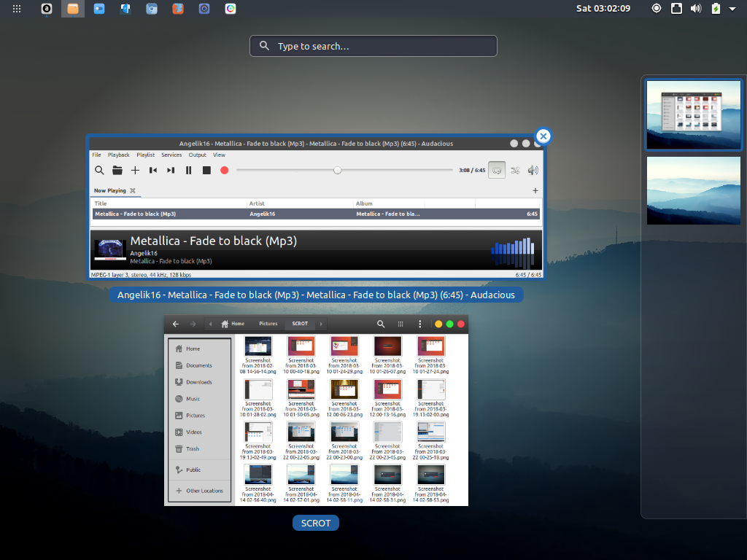Image resolution: width=747 pixels, height=560 pixels.
Task: Click the Type to search field
Action: (x=373, y=46)
